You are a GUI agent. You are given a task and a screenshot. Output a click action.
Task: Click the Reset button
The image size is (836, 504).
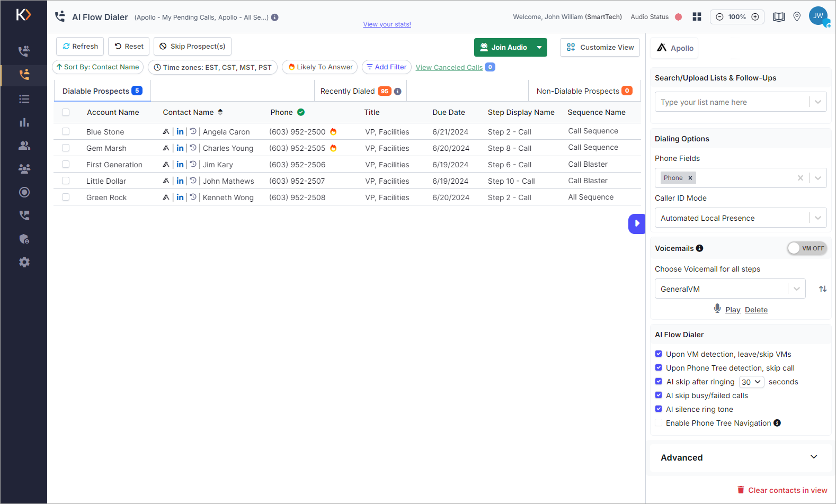129,47
